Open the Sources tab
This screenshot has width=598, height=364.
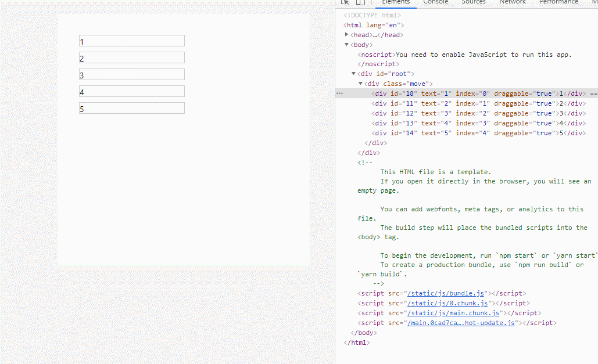click(x=474, y=2)
